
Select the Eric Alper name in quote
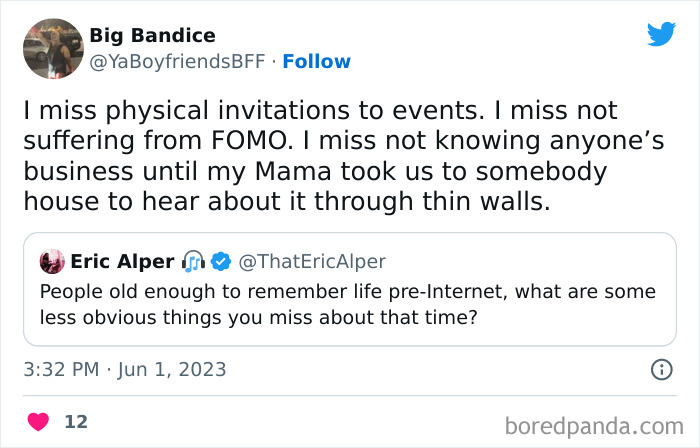click(121, 262)
